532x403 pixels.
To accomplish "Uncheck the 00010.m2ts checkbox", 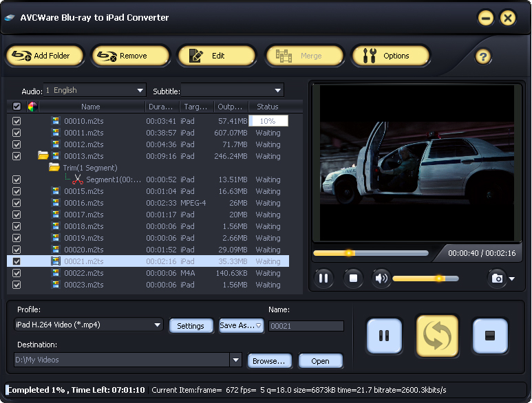I will pos(17,121).
